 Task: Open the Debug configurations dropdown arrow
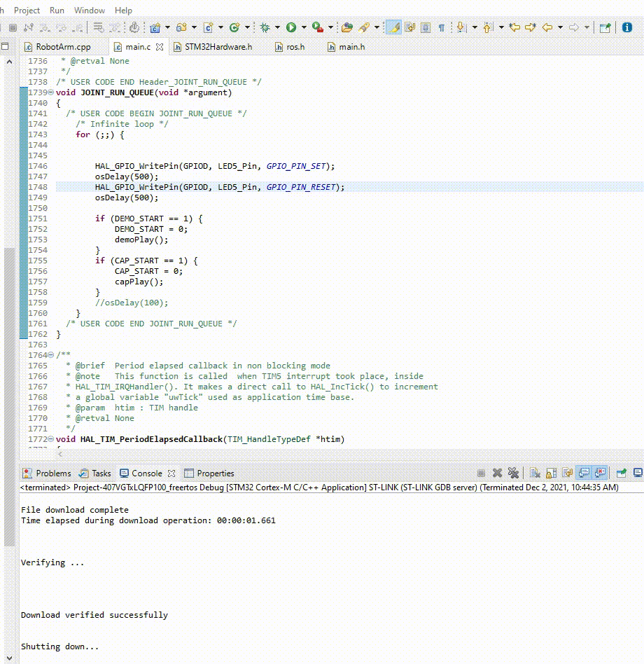(278, 28)
